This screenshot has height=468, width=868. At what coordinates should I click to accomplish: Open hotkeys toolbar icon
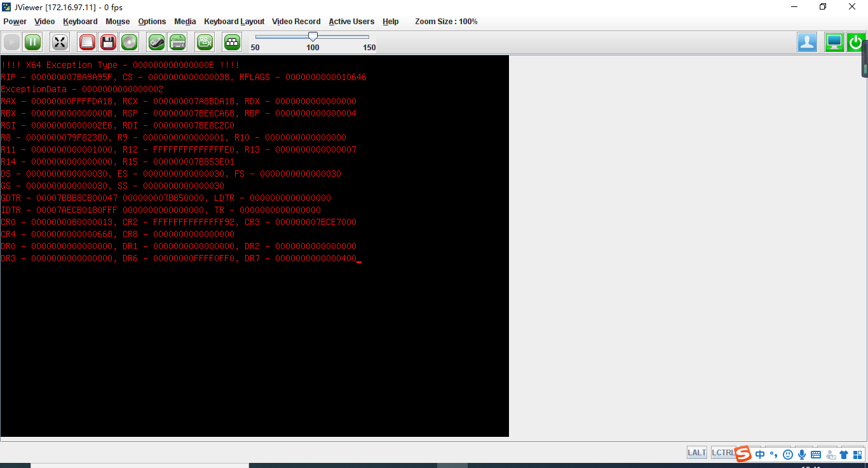coord(232,43)
